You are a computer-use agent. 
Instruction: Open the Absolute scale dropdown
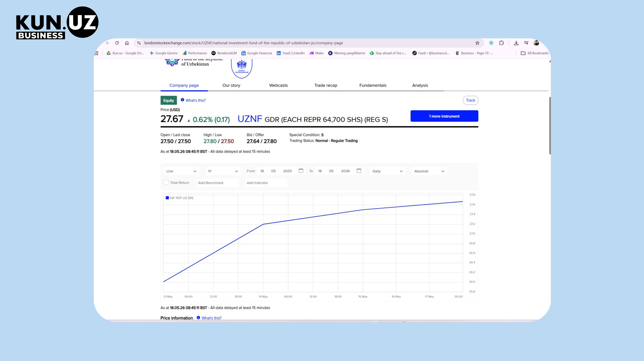429,171
